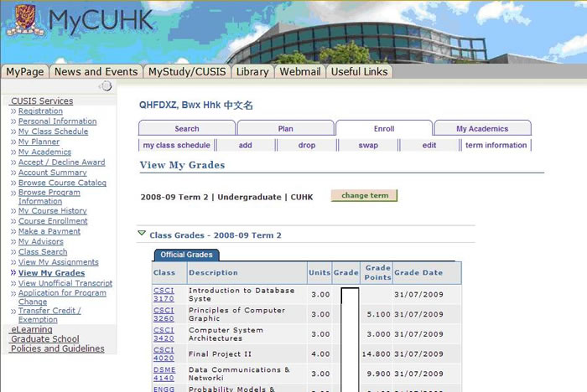The image size is (587, 392).
Task: Open My Academics sidebar link
Action: click(44, 152)
